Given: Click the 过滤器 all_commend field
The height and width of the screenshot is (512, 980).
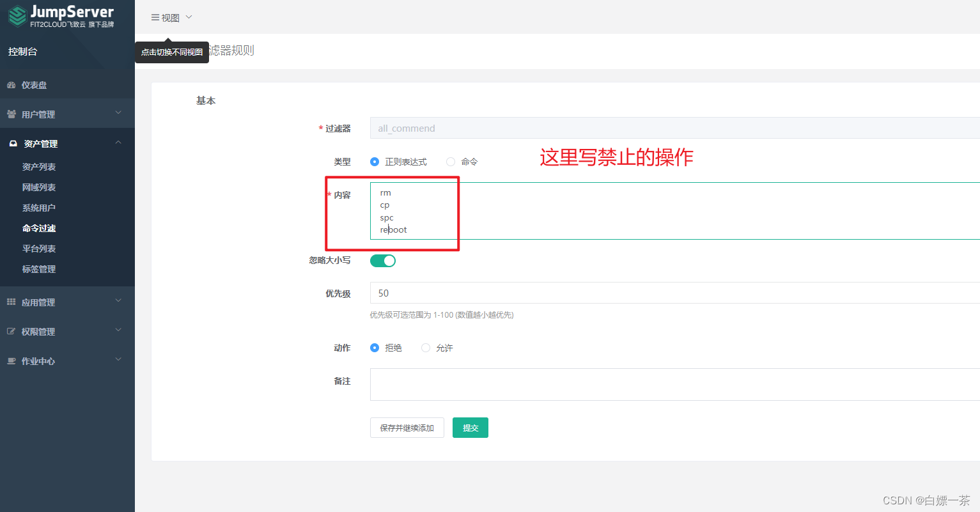Looking at the screenshot, I should pyautogui.click(x=675, y=128).
